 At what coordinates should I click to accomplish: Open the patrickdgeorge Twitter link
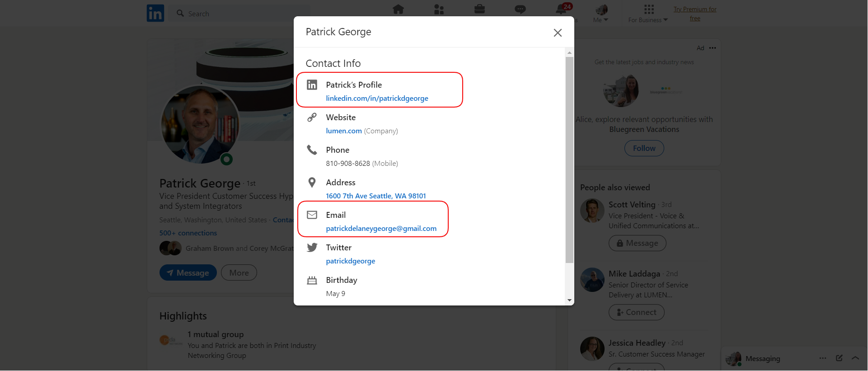[x=350, y=261]
